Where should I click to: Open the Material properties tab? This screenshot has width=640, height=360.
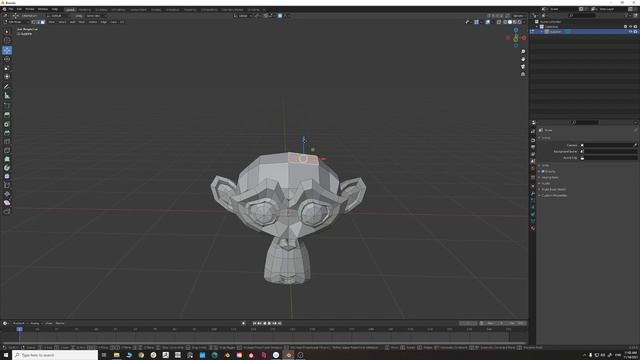pyautogui.click(x=533, y=228)
